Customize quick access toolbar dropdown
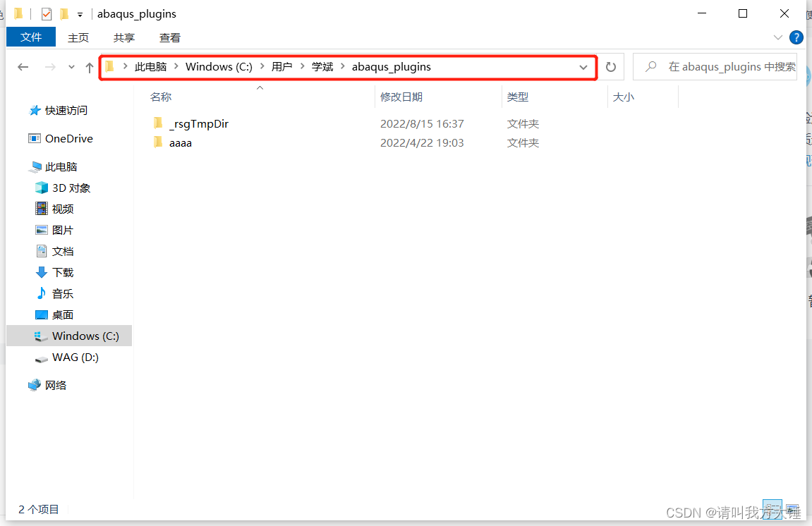This screenshot has width=812, height=526. tap(80, 14)
